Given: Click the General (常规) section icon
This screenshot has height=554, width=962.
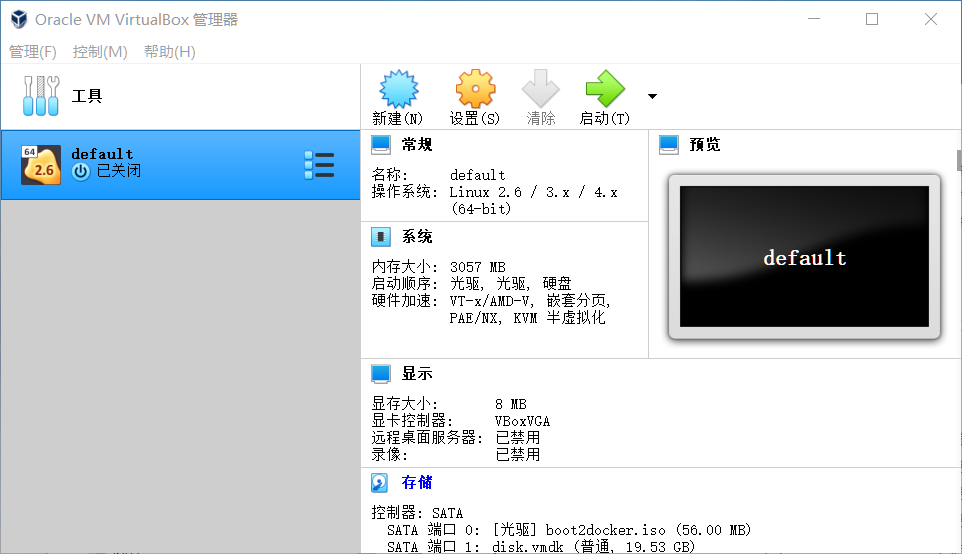Looking at the screenshot, I should coord(380,145).
